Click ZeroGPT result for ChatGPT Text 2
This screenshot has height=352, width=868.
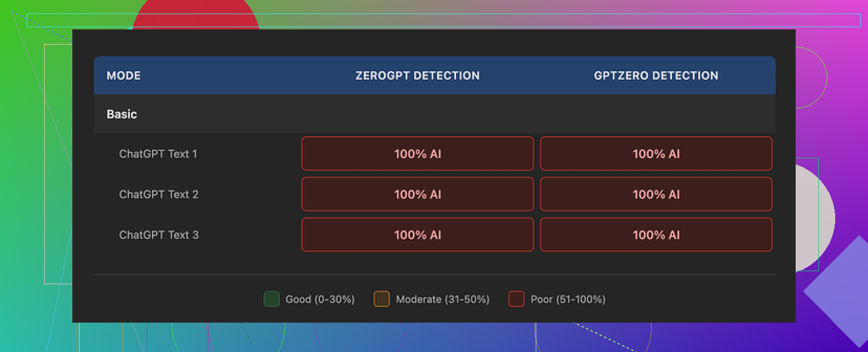click(x=418, y=194)
